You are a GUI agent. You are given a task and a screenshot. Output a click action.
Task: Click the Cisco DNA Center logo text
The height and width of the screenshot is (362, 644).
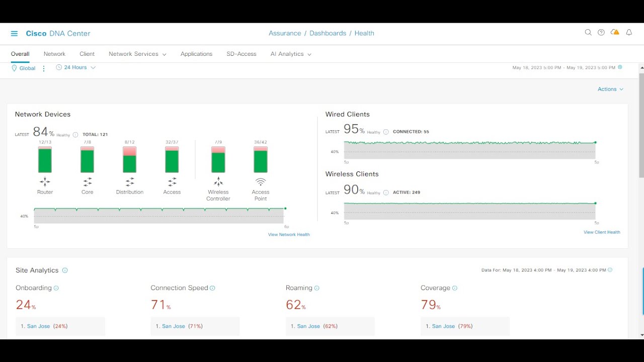click(58, 34)
